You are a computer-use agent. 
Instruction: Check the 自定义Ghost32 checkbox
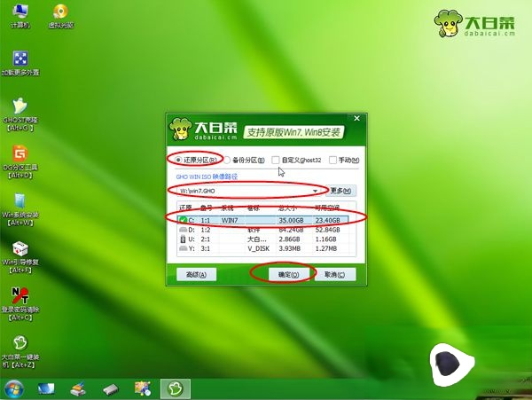tap(276, 160)
